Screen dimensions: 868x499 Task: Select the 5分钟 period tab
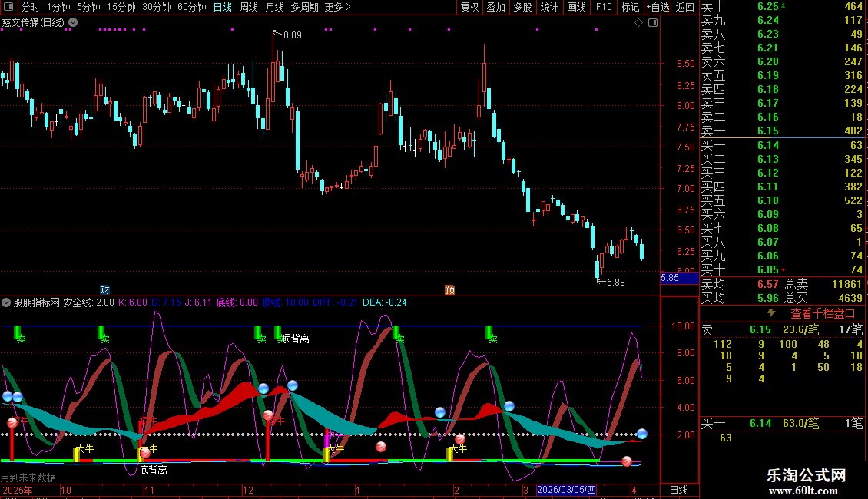coord(88,7)
